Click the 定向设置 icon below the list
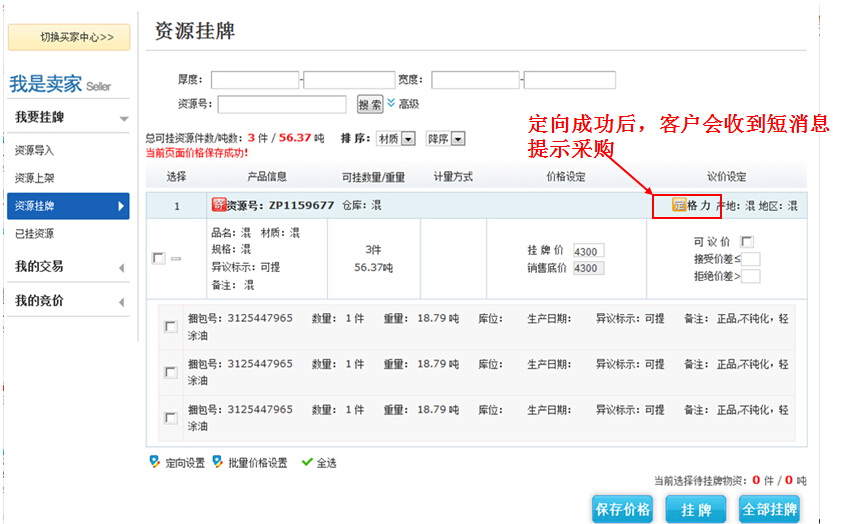Viewport: 844px width, 524px height. point(154,462)
